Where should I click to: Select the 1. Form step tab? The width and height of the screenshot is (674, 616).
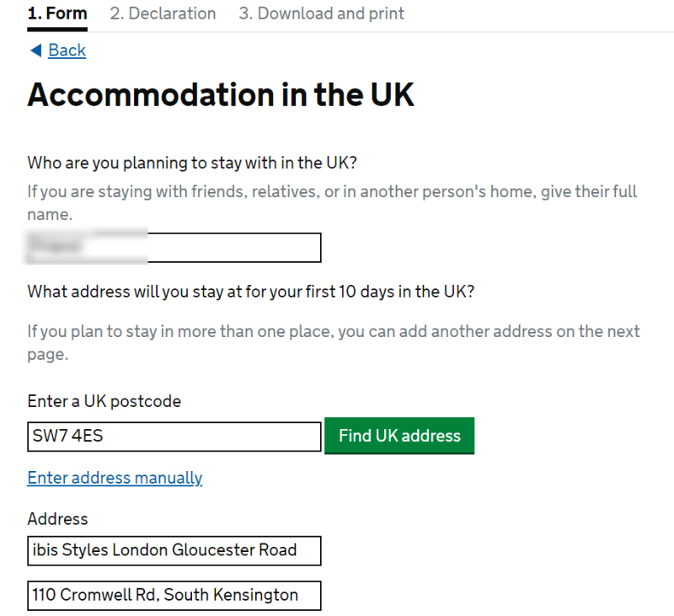[57, 13]
